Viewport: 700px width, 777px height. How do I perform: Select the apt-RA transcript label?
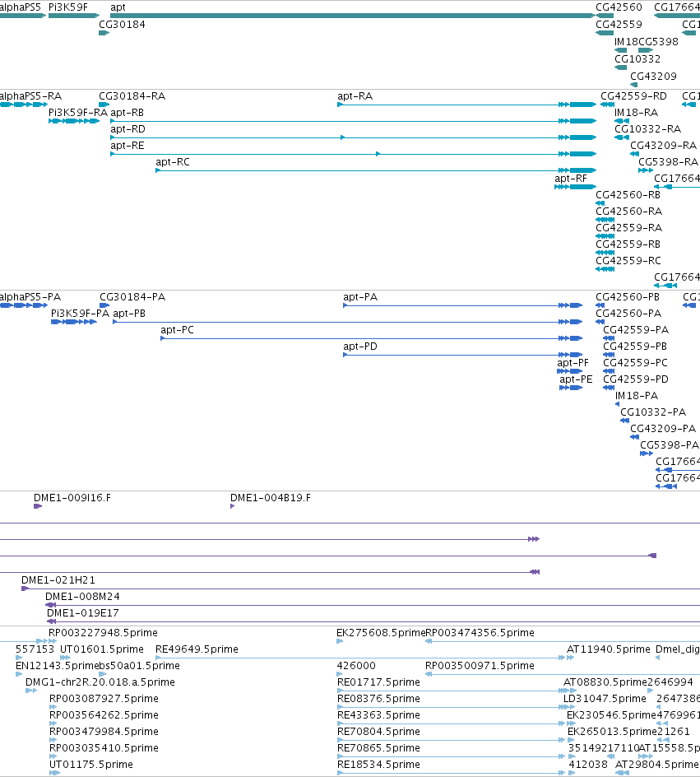[x=355, y=96]
